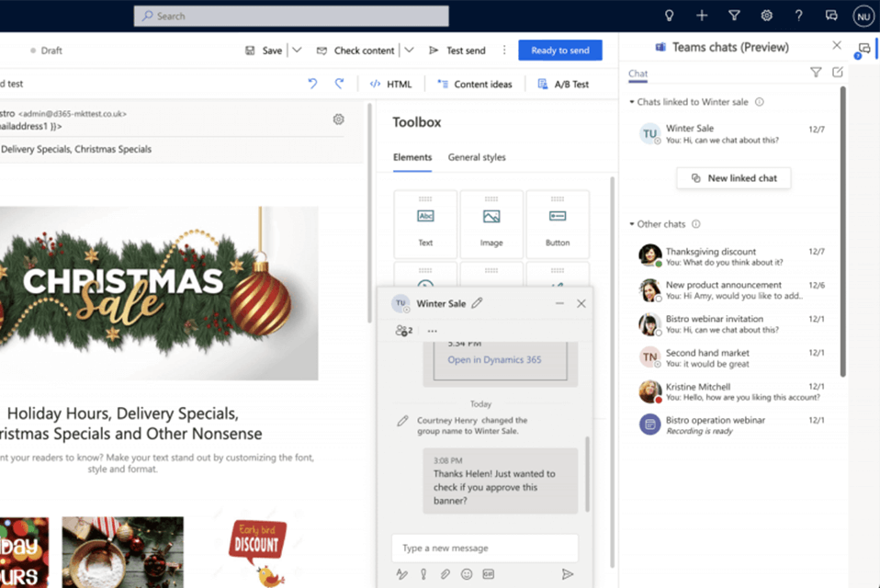Image resolution: width=880 pixels, height=588 pixels.
Task: Collapse the Chats linked to Winter sale section
Action: (x=632, y=102)
